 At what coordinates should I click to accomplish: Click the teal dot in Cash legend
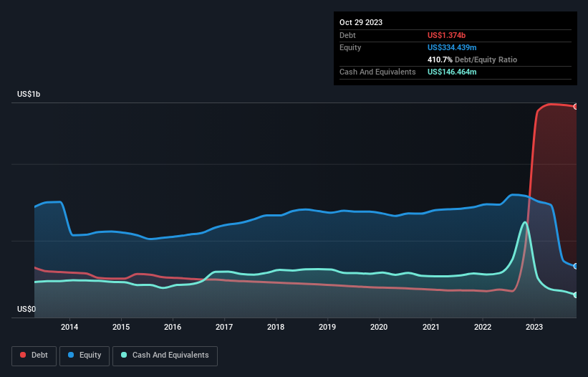coord(124,355)
